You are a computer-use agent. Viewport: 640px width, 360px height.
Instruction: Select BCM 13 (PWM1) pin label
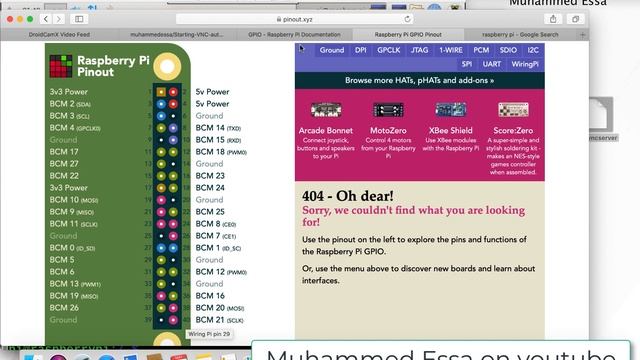pyautogui.click(x=75, y=284)
